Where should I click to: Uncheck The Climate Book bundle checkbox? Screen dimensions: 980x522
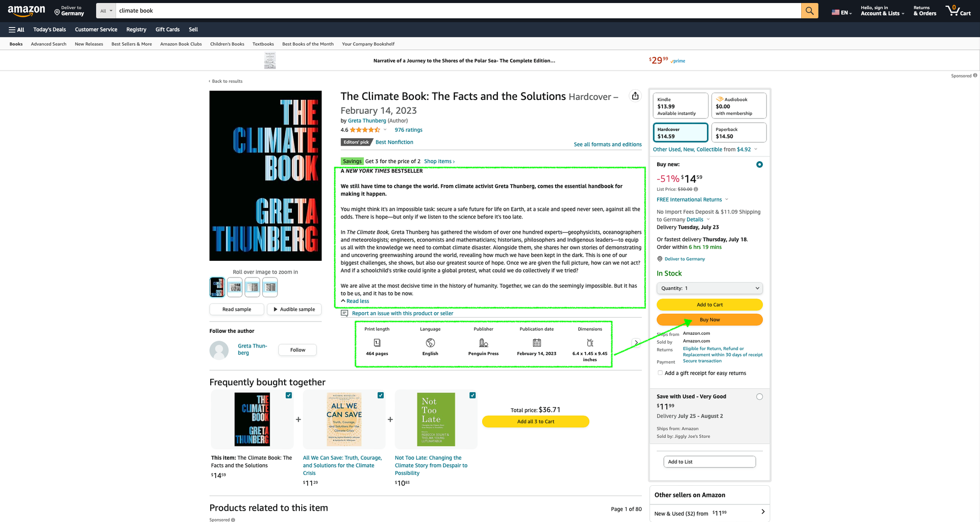coord(289,395)
